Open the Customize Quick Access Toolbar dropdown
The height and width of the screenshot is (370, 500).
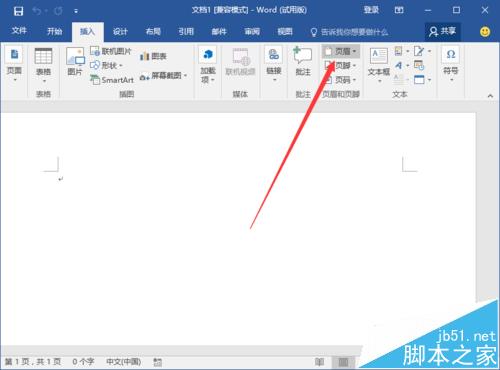click(76, 11)
